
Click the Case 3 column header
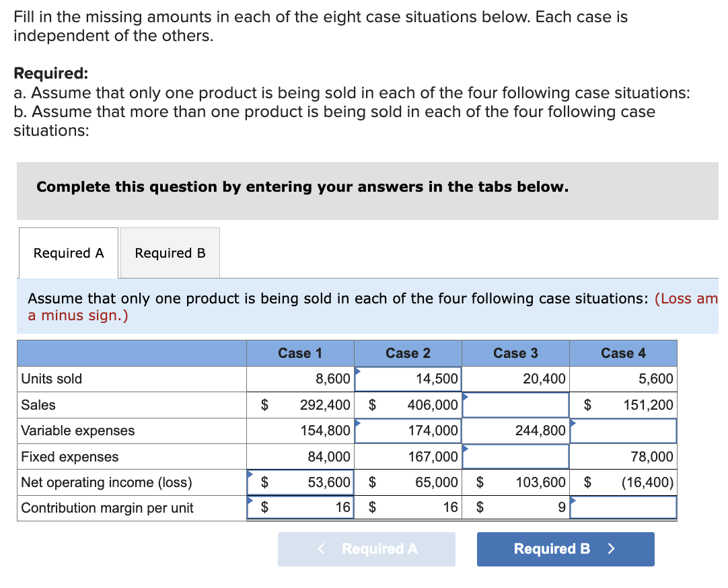515,353
